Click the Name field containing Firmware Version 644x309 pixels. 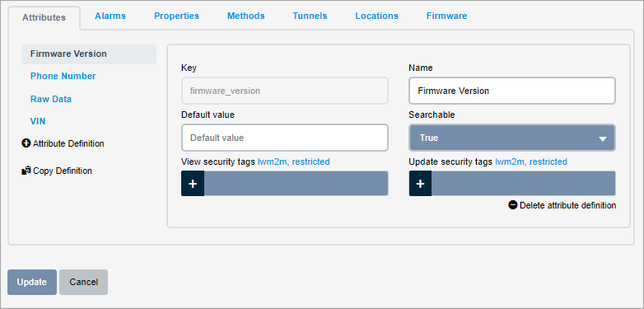511,91
